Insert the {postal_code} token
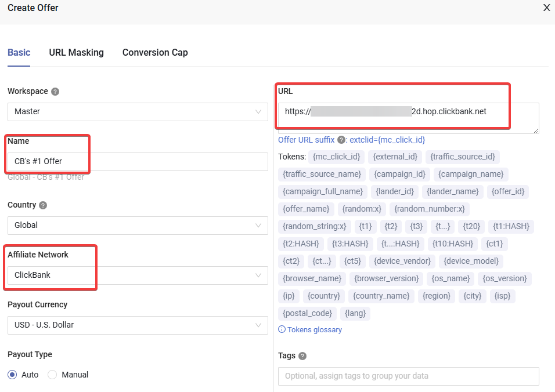 (307, 313)
